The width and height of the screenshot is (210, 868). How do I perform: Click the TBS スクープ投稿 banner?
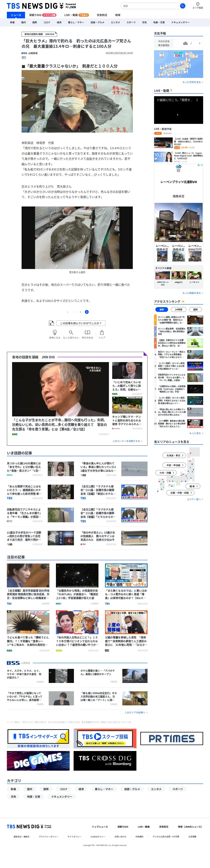point(105,738)
